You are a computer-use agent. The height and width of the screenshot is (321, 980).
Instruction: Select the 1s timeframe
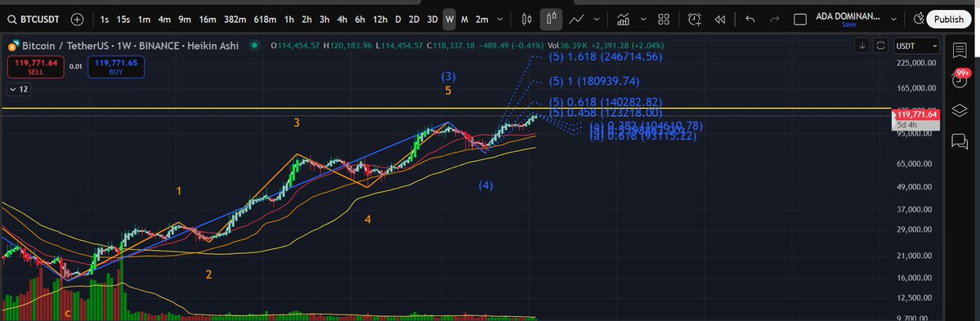[105, 20]
